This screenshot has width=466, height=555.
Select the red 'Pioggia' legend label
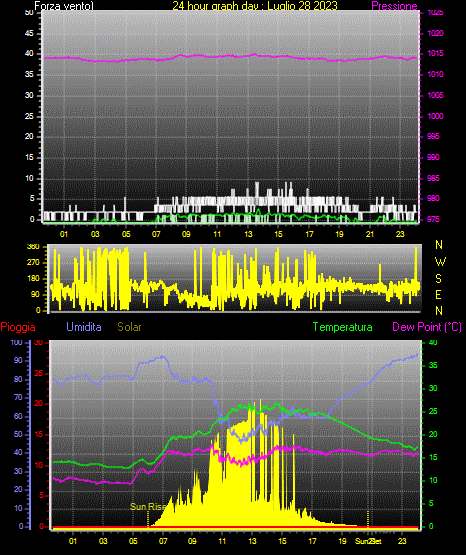click(18, 327)
